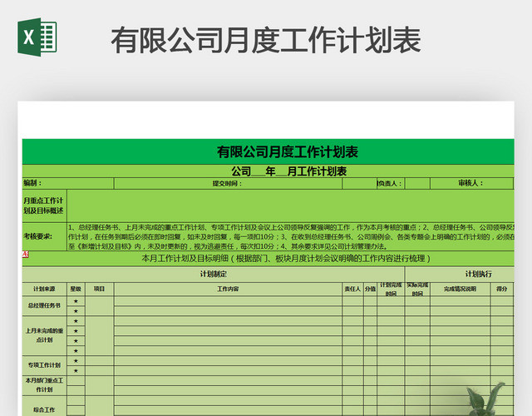Click the 计划制定 group header
This screenshot has height=416, width=532.
pos(214,274)
